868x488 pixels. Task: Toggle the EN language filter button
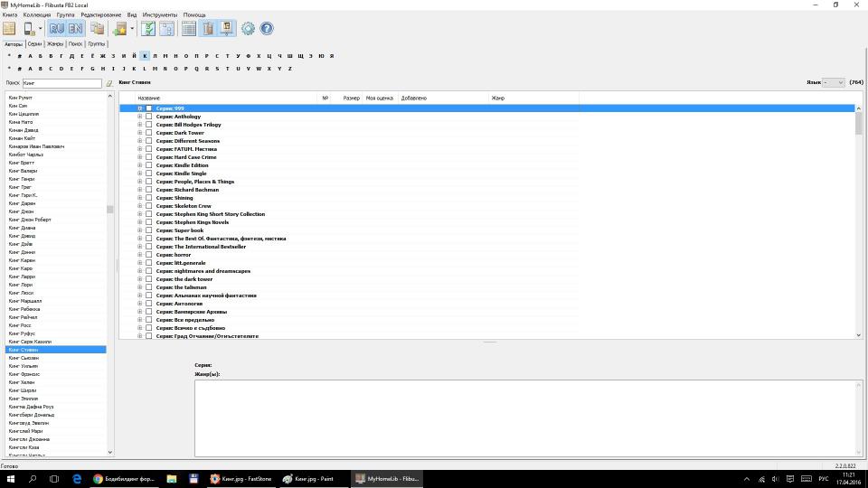point(75,29)
